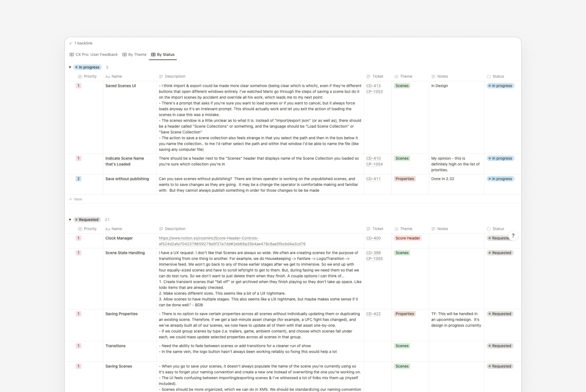Click Status column header icon in In progress group
This screenshot has width=586, height=392.
point(489,77)
